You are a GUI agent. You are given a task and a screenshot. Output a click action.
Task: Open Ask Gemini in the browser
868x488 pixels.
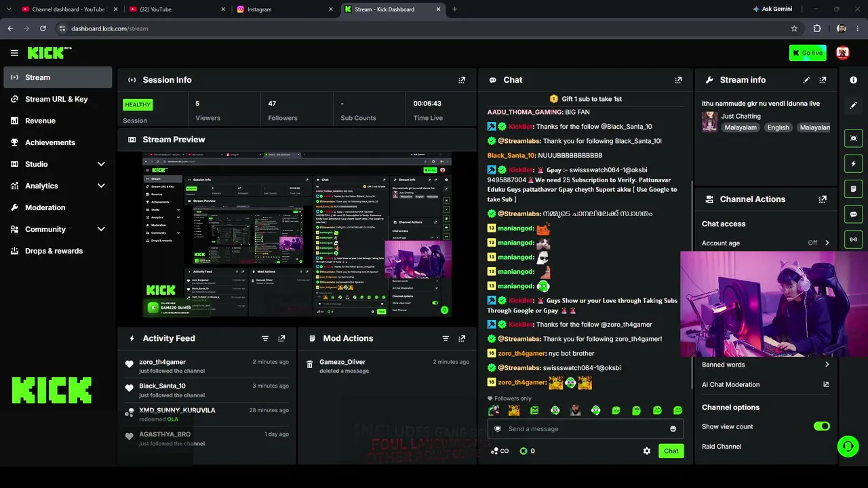click(772, 9)
